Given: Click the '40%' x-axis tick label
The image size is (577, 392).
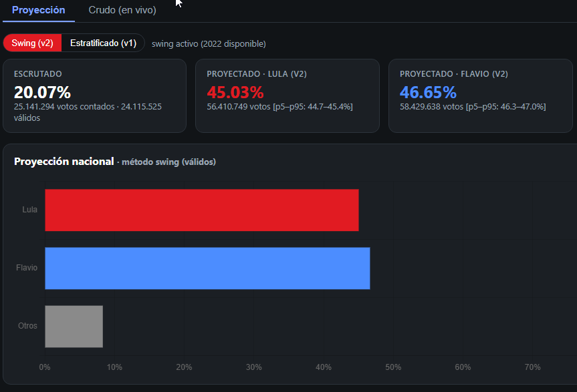Looking at the screenshot, I should [324, 367].
